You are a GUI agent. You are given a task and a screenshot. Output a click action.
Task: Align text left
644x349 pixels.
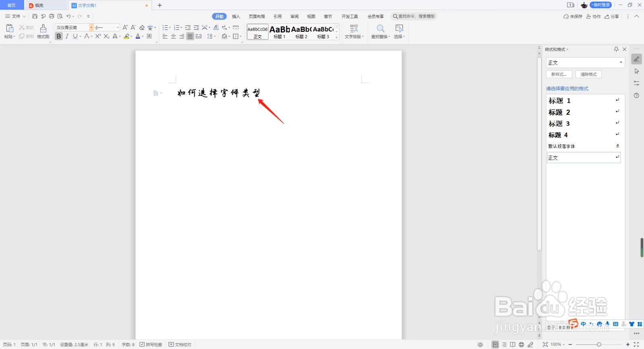pyautogui.click(x=165, y=36)
